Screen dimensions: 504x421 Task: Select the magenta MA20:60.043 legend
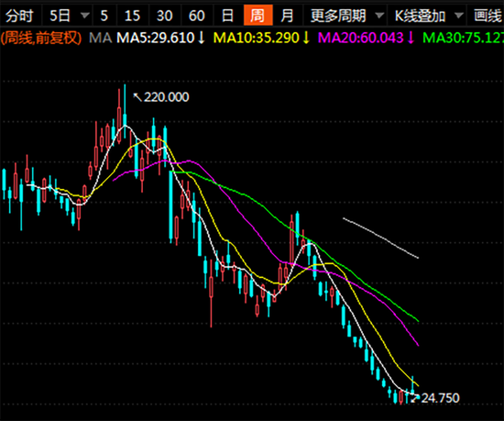367,39
